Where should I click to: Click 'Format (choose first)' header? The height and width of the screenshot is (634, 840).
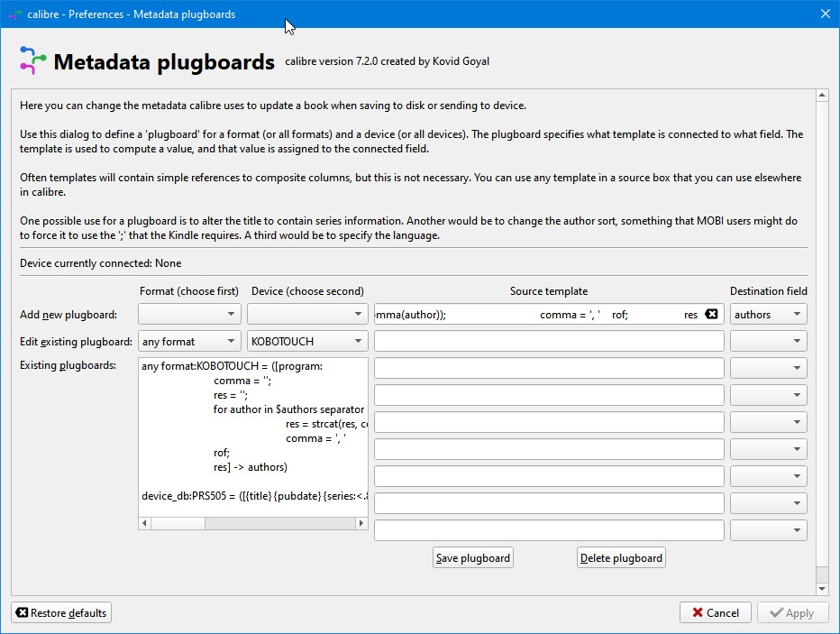[x=189, y=291]
